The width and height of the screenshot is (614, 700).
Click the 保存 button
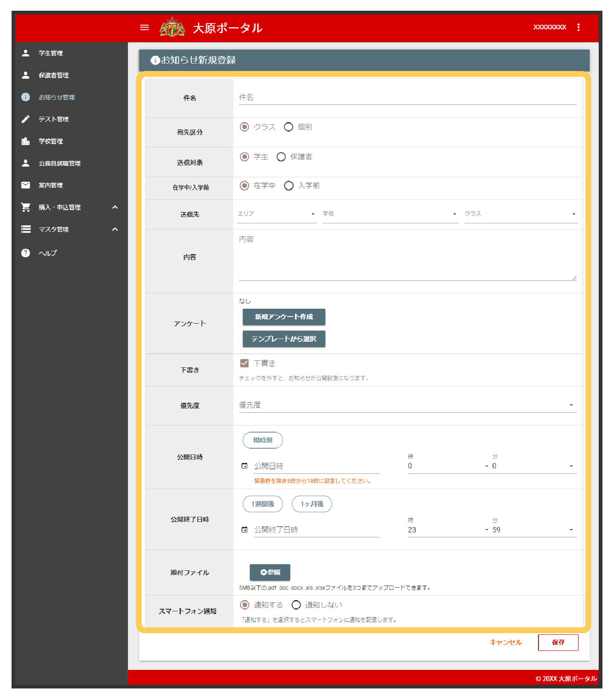point(558,643)
